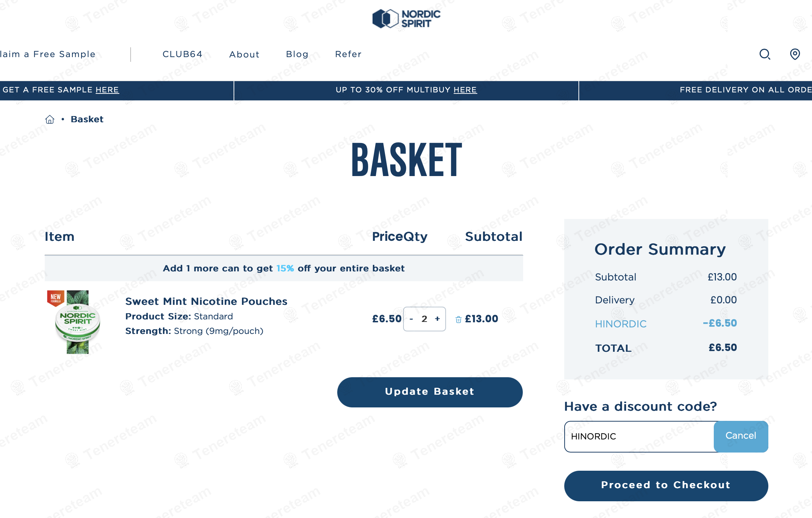Image resolution: width=812 pixels, height=518 pixels.
Task: Follow the multibuy HERE link
Action: tap(465, 90)
